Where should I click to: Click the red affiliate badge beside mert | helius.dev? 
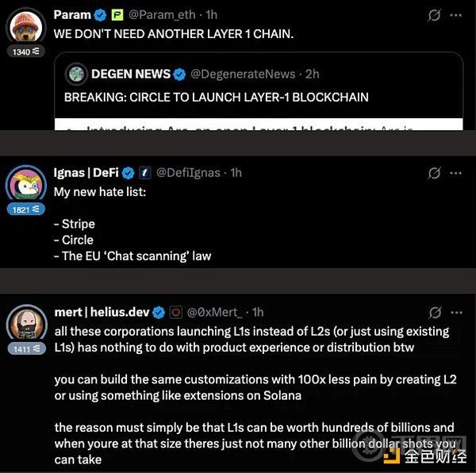pyautogui.click(x=176, y=313)
